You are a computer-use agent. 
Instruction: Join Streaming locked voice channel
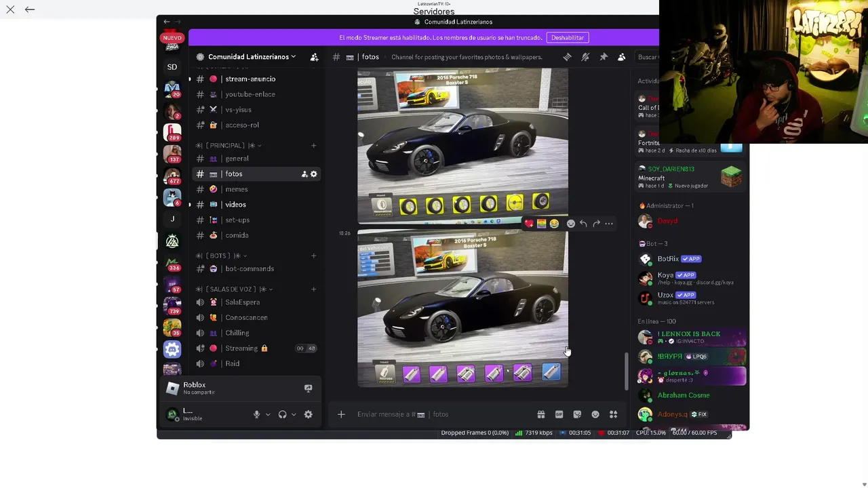pos(256,348)
